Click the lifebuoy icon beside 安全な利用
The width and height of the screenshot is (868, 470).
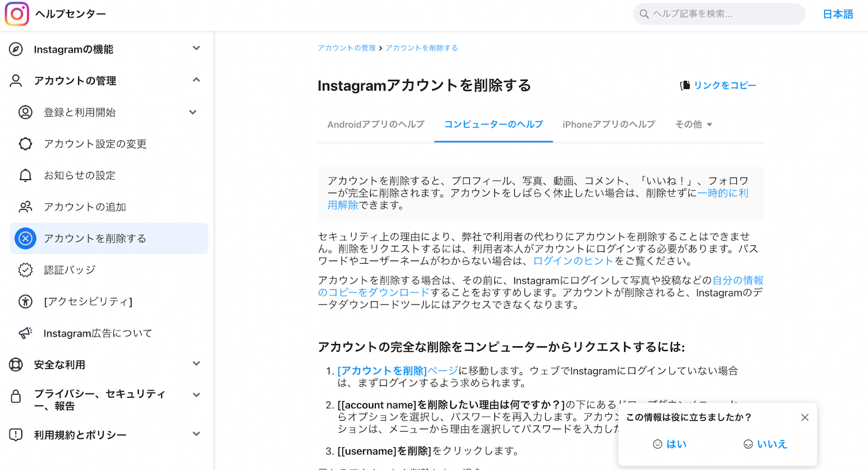16,365
